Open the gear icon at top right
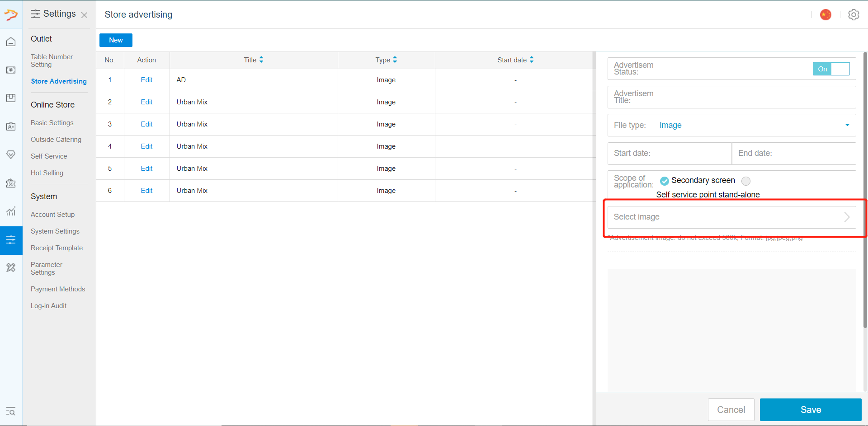Viewport: 868px width, 426px height. pos(854,14)
